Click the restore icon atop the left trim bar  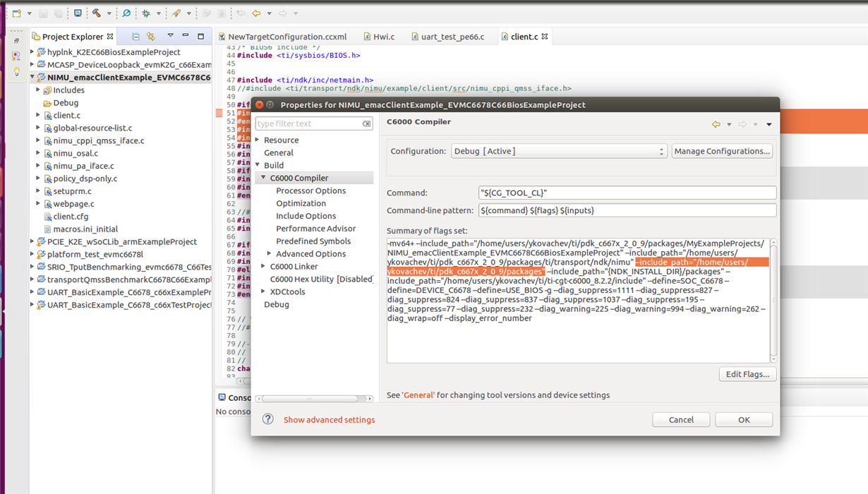click(x=17, y=41)
